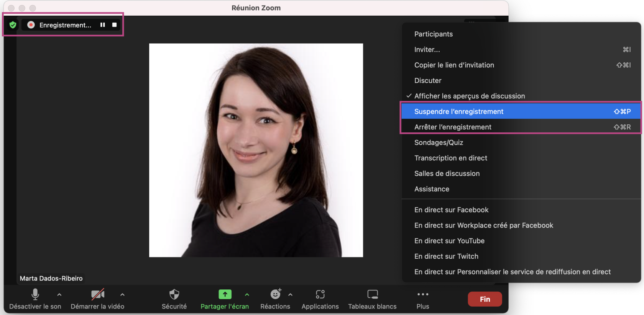The image size is (644, 315).
Task: Expand the video options chevron
Action: coord(122,295)
